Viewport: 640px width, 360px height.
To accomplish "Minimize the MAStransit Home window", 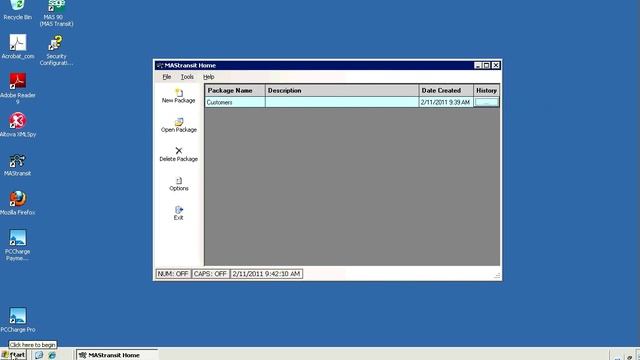I will (x=478, y=65).
